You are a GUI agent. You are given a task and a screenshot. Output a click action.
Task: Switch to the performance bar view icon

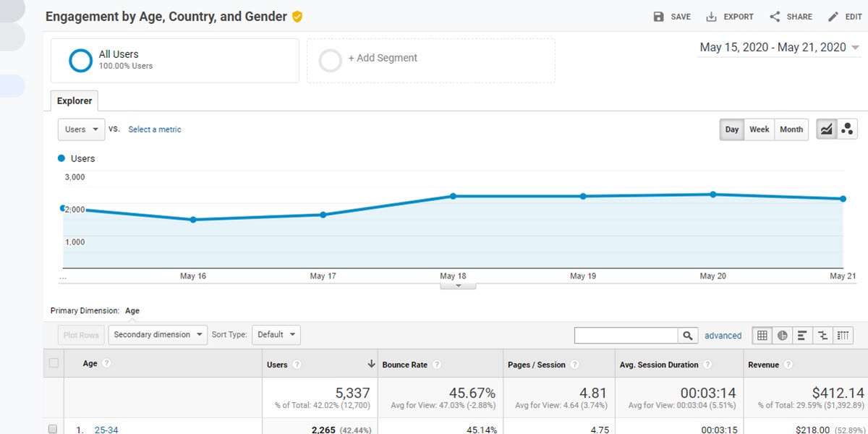[802, 335]
